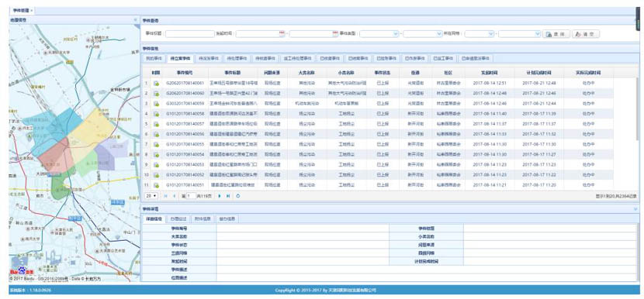Open row icon for event G101201708140052
This screenshot has width=644, height=299.
[156, 175]
